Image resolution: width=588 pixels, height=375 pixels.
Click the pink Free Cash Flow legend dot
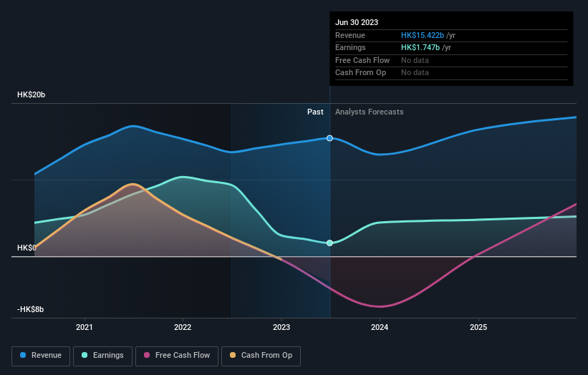[x=147, y=355]
